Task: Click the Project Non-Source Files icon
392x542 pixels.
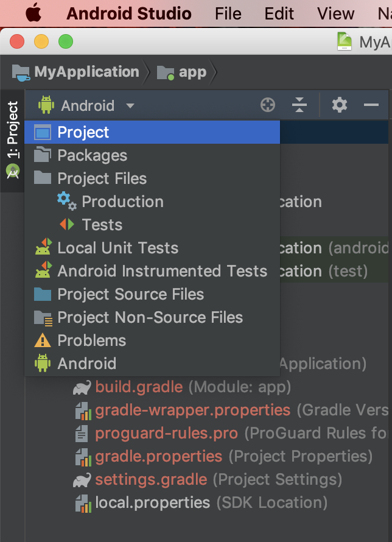Action: 43,318
